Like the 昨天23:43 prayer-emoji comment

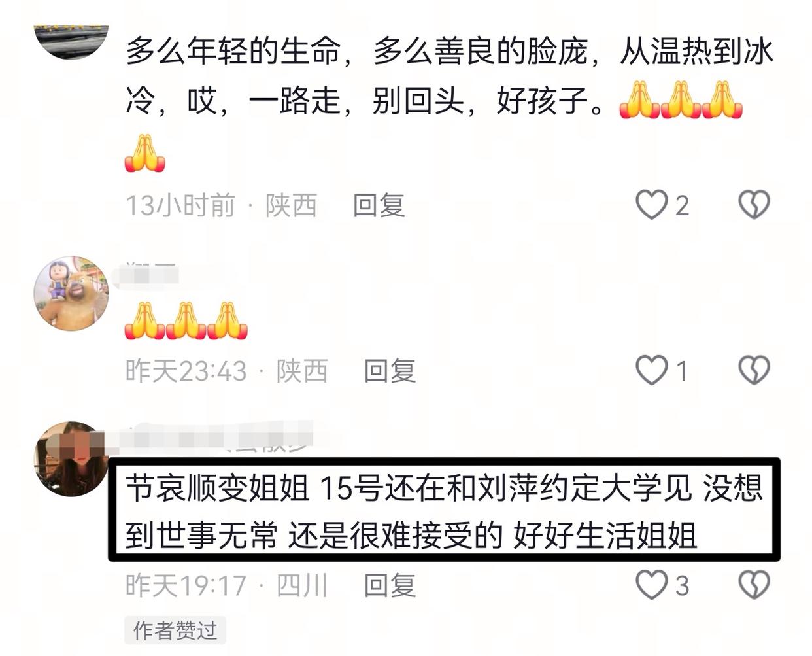(x=652, y=370)
